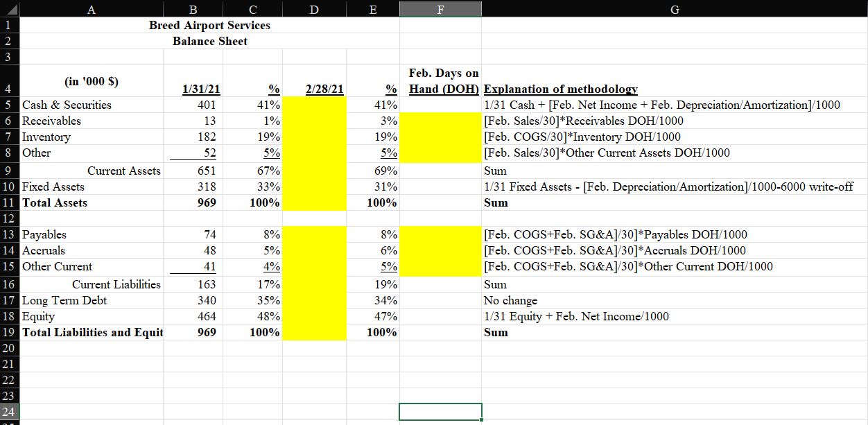Screen dimensions: 868x425
Task: Click the Select All corner triangle
Action: click(10, 9)
